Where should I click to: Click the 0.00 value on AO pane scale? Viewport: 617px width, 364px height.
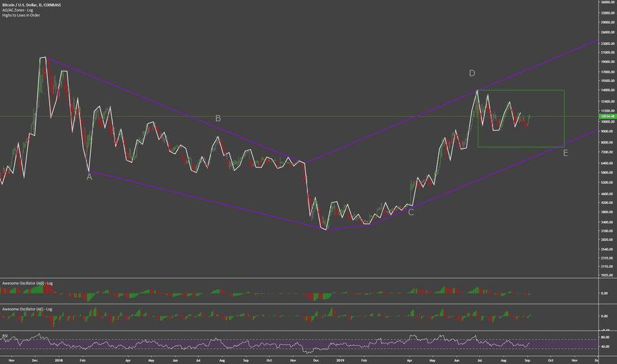(x=604, y=293)
